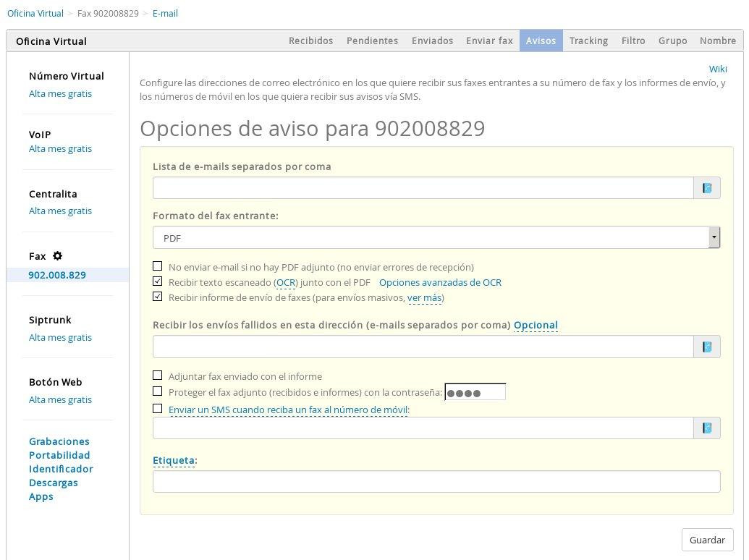749x560 pixels.
Task: Open address book icon for e-mail list
Action: [x=707, y=188]
